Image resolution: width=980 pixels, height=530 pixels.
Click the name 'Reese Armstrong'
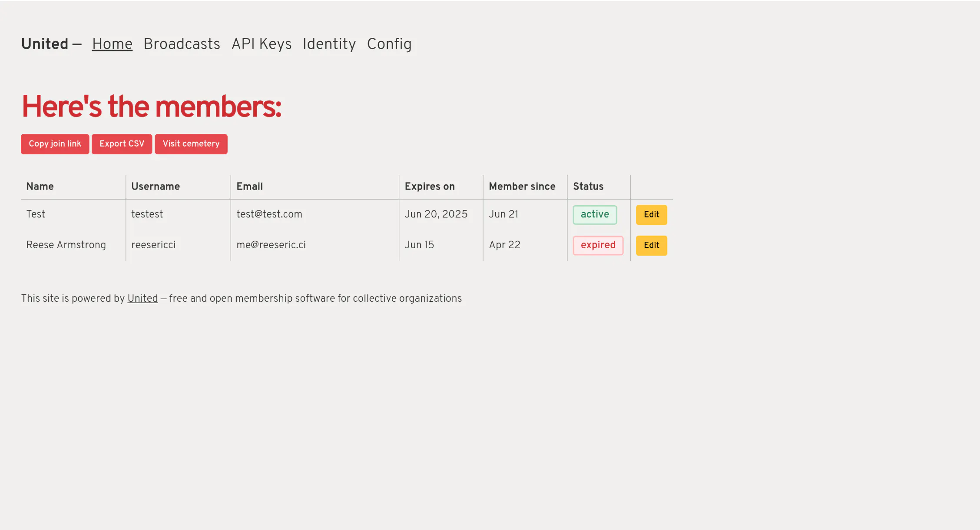click(x=66, y=245)
